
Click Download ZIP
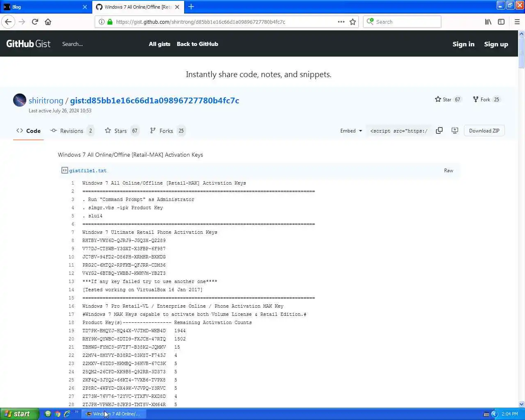484,131
